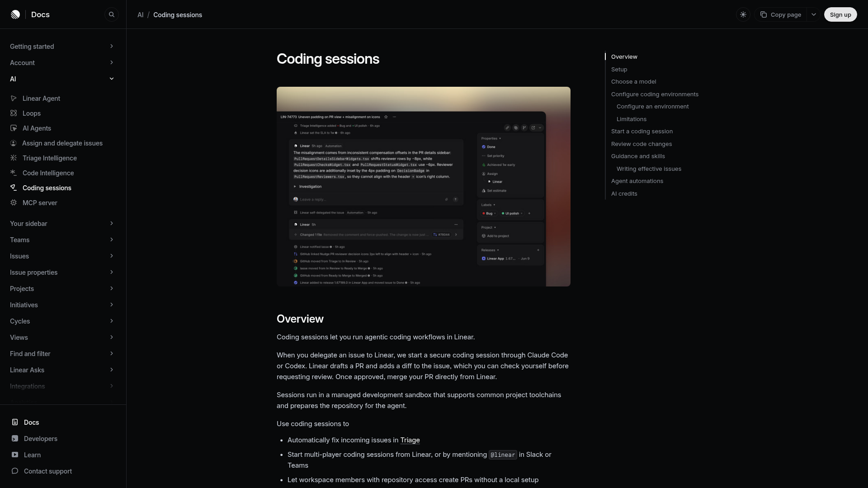Jump to AI credits section
868x488 pixels.
tap(624, 193)
